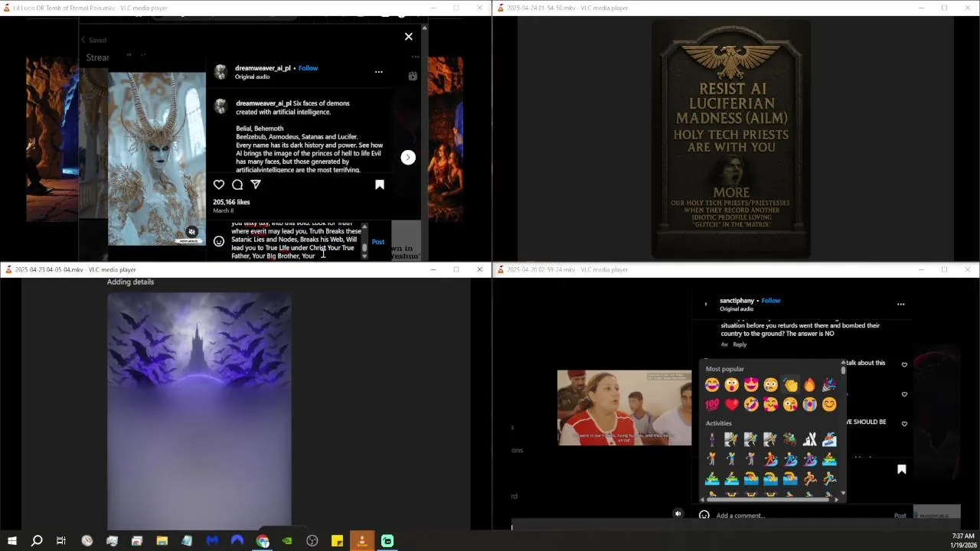Toggle the bookmark on the sanctiphany post

coord(901,469)
